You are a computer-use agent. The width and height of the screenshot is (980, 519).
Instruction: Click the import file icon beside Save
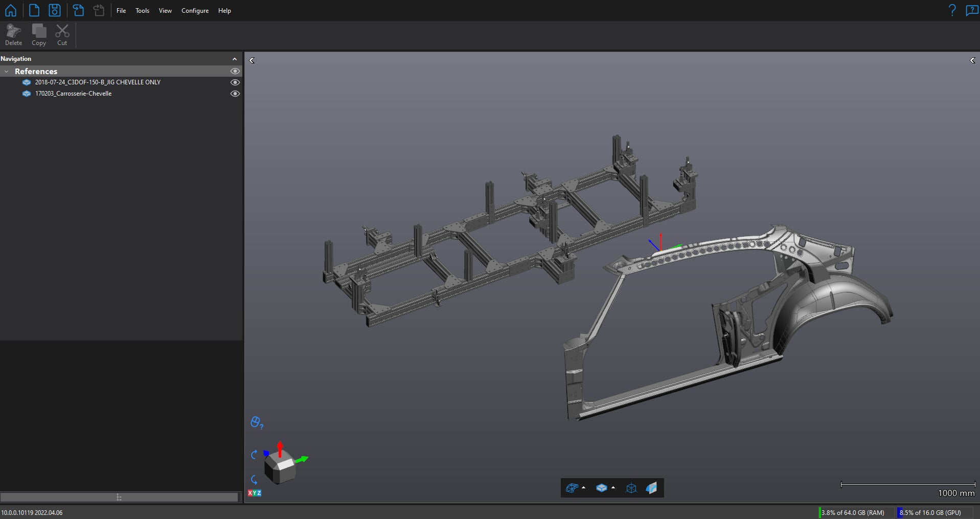pos(78,10)
